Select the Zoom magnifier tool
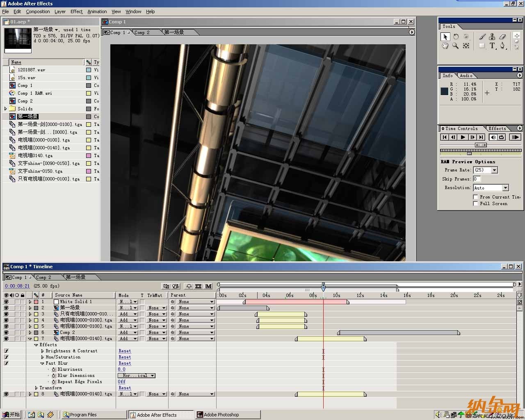 (455, 46)
